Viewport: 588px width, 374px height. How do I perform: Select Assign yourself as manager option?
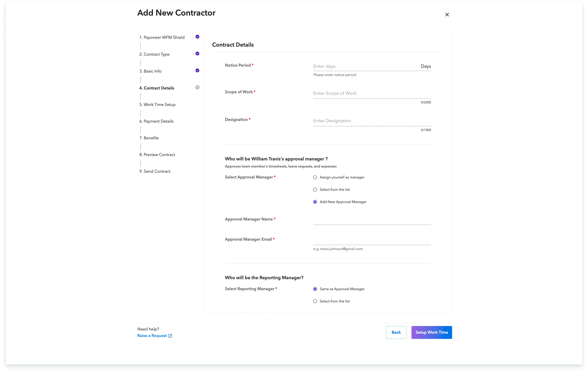(315, 177)
